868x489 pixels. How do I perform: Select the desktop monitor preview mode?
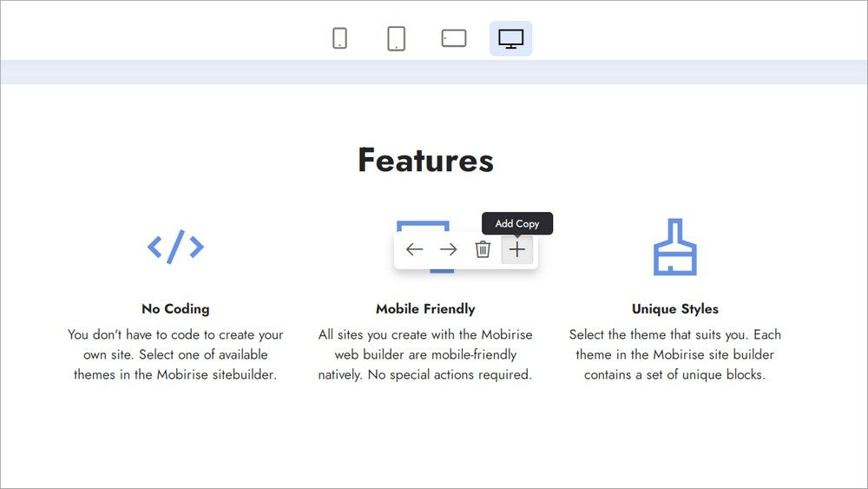(x=510, y=38)
